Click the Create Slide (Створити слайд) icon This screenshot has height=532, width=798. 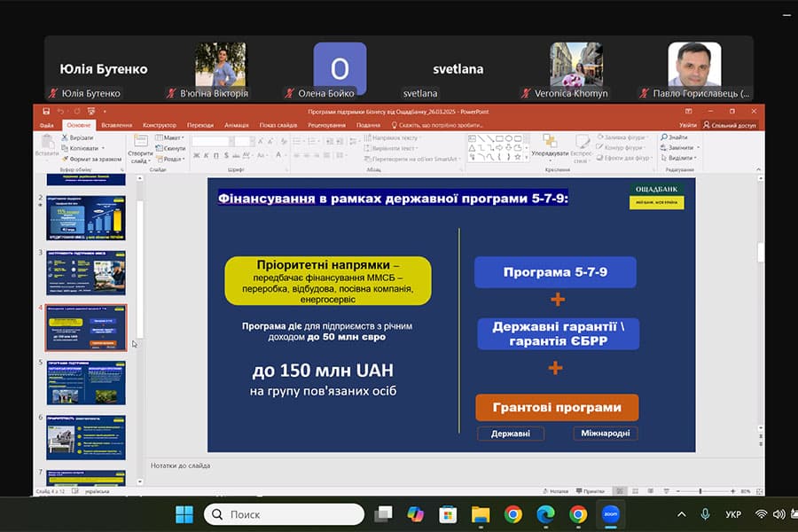(140, 147)
